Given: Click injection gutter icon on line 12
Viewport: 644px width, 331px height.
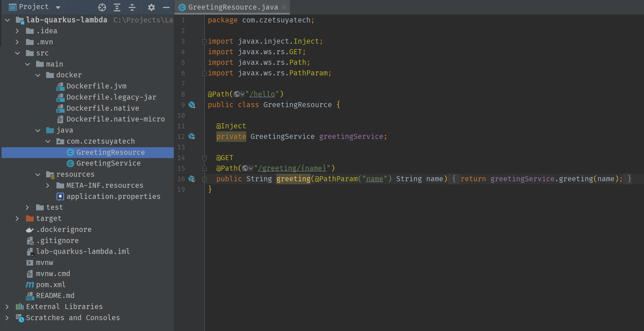Looking at the screenshot, I should point(192,136).
